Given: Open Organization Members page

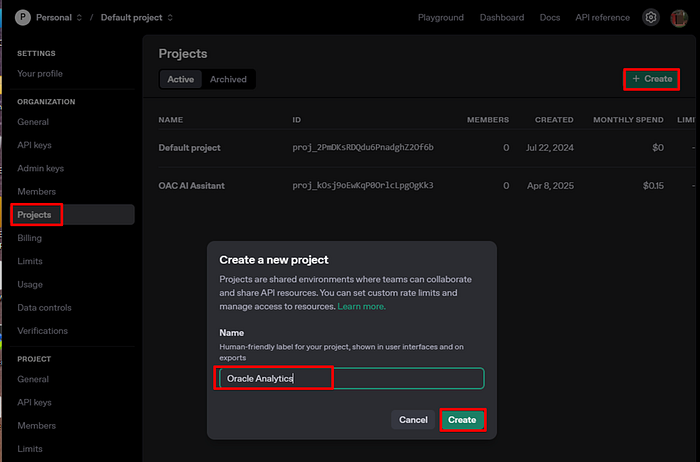Looking at the screenshot, I should [36, 191].
